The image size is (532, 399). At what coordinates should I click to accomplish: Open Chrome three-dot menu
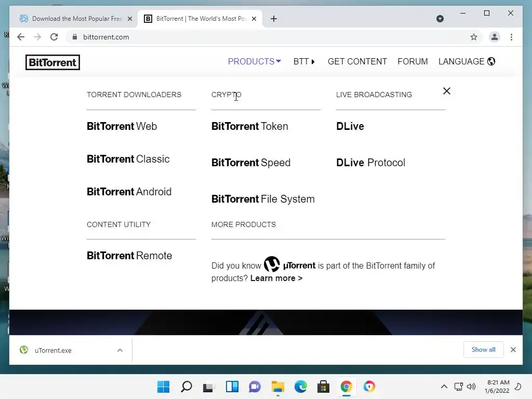pyautogui.click(x=511, y=37)
